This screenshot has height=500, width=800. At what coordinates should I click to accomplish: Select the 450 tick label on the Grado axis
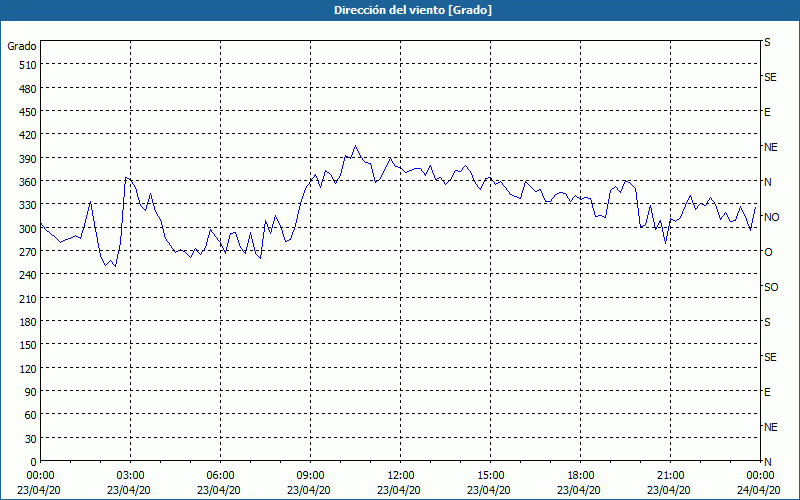coord(28,112)
